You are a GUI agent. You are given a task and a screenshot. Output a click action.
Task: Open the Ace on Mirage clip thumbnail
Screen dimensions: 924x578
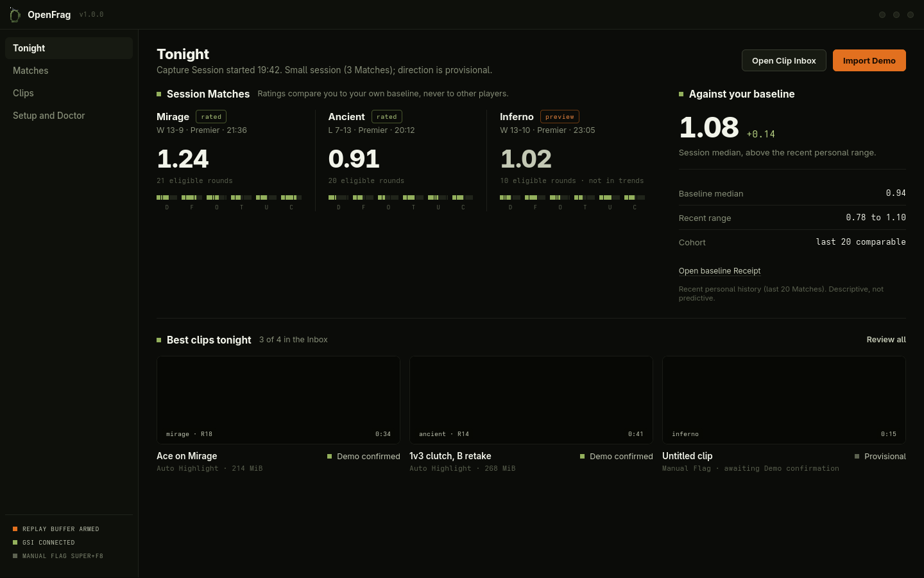[278, 400]
